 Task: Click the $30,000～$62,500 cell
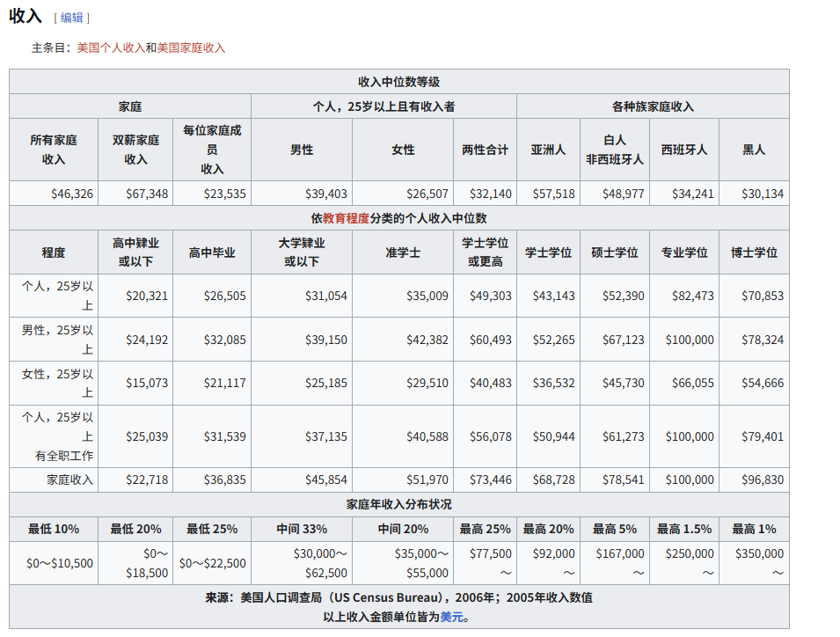[302, 563]
